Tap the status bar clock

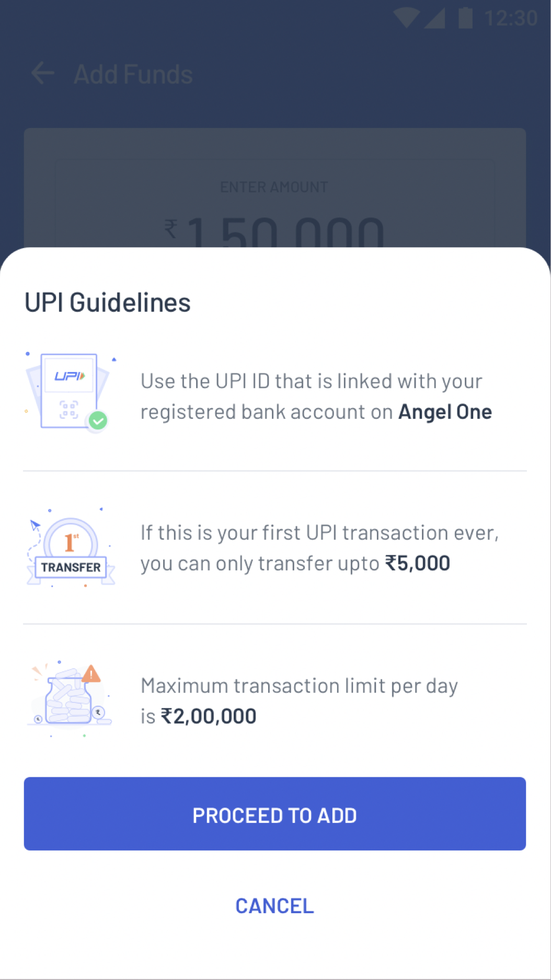point(510,18)
